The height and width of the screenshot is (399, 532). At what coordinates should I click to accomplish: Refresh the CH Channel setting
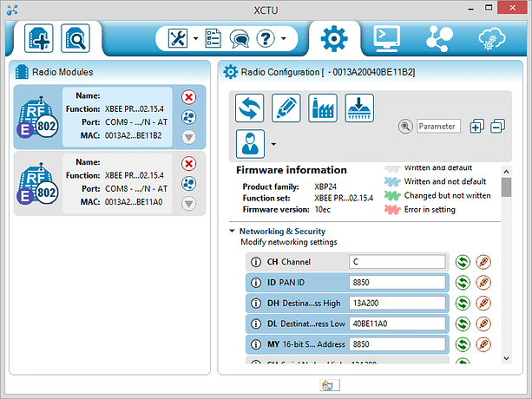[463, 262]
